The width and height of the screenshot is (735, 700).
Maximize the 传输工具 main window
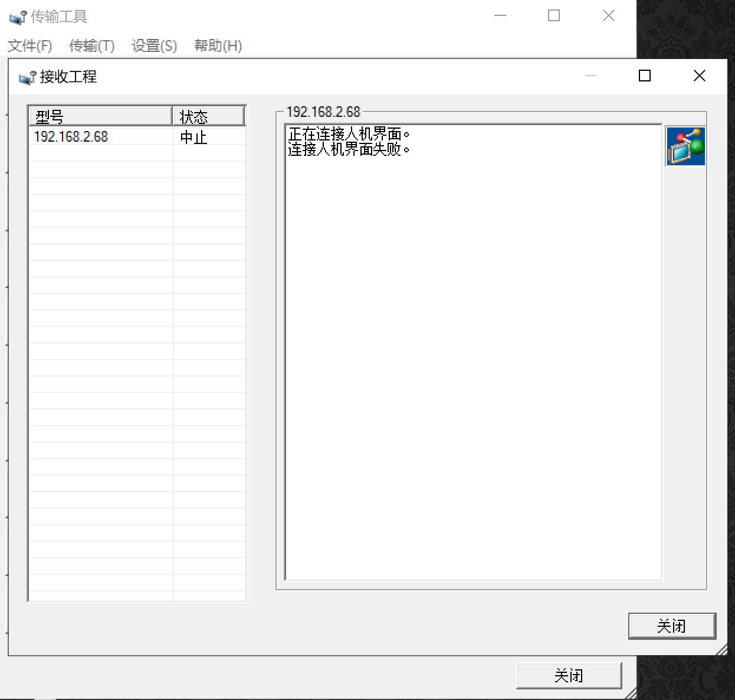(x=553, y=16)
